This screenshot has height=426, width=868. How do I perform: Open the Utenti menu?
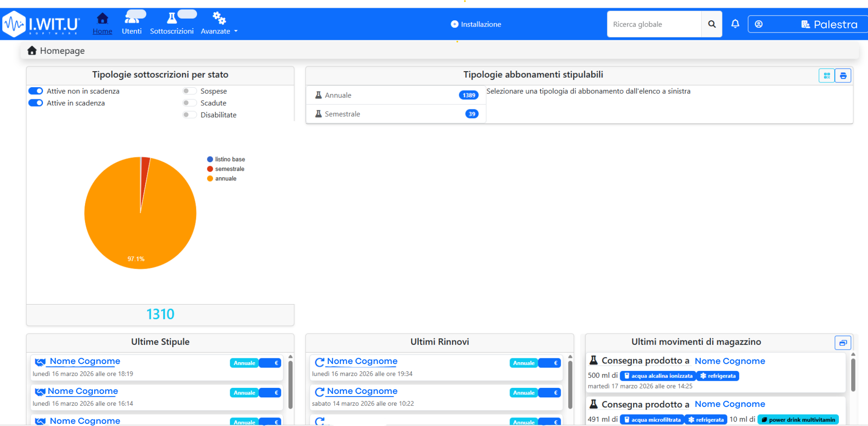tap(132, 24)
